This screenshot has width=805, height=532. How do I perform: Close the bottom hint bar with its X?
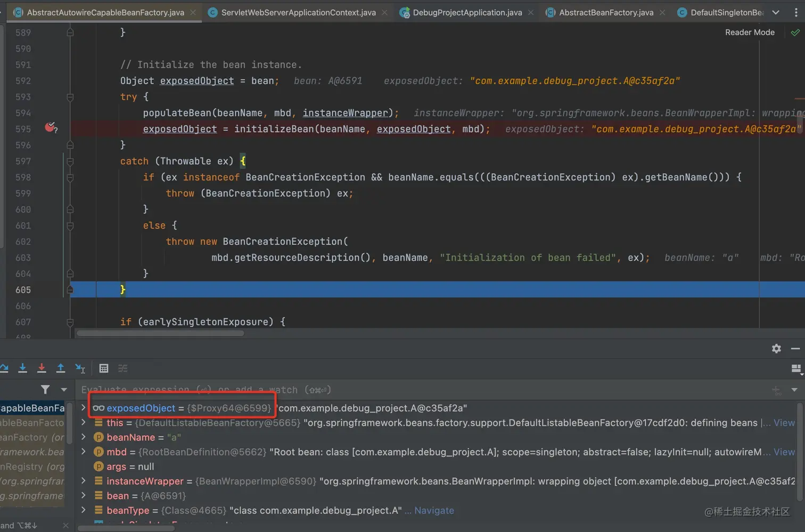(x=65, y=526)
